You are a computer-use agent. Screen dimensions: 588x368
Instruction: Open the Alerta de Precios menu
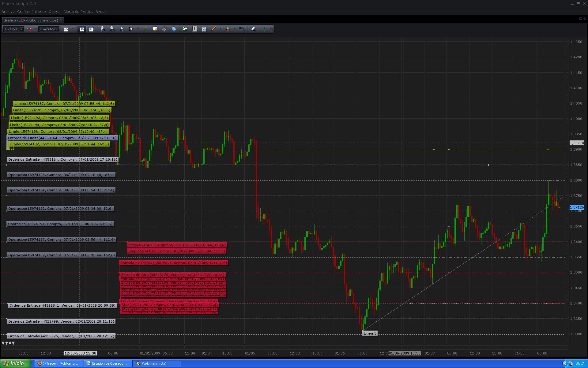coord(78,12)
